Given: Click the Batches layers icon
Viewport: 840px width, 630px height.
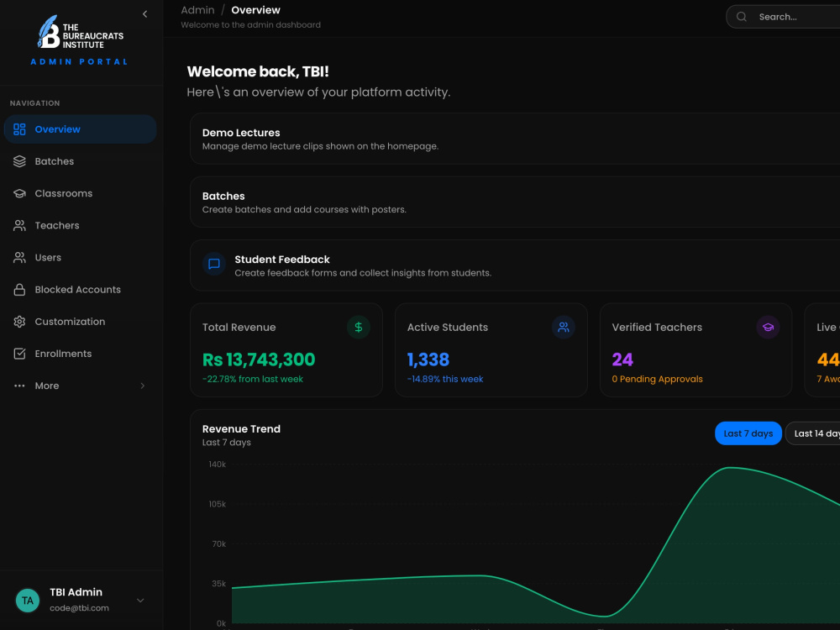Looking at the screenshot, I should 19,161.
